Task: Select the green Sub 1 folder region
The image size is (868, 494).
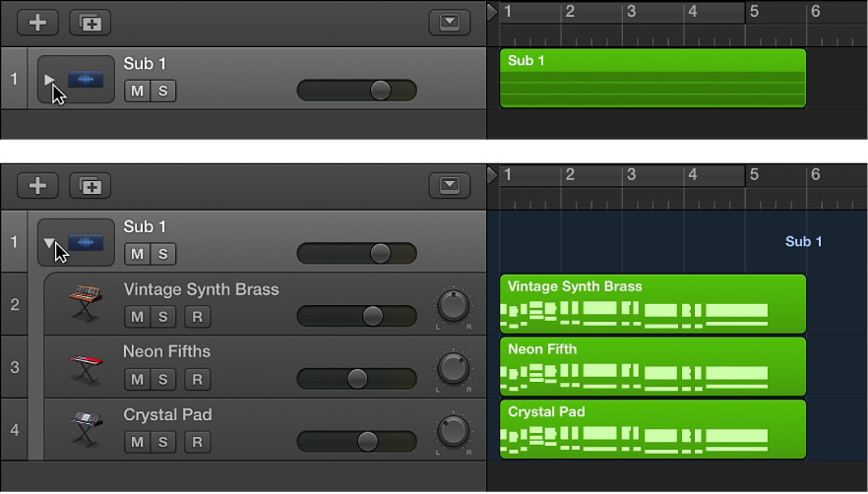Action: tap(652, 78)
